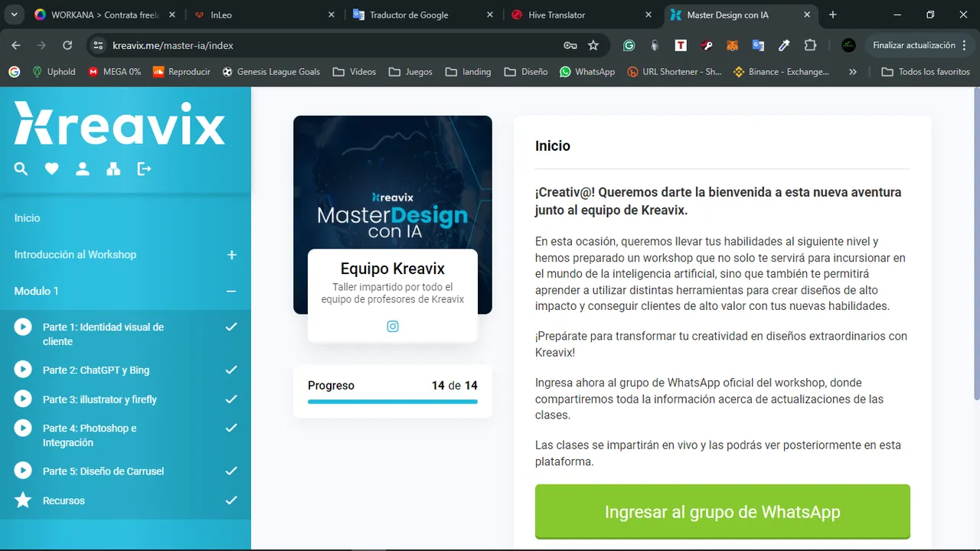
Task: Open the Diseño bookmarks folder
Action: point(526,71)
